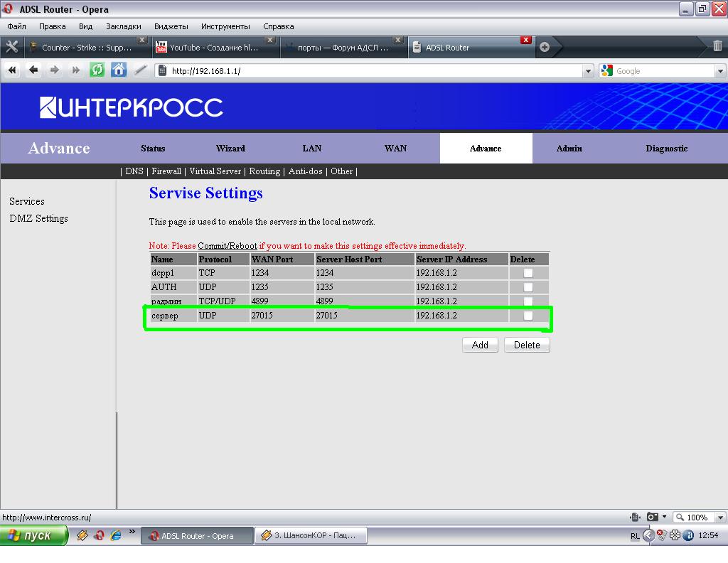Go to the router LAN tab
The width and height of the screenshot is (728, 563).
[x=311, y=149]
